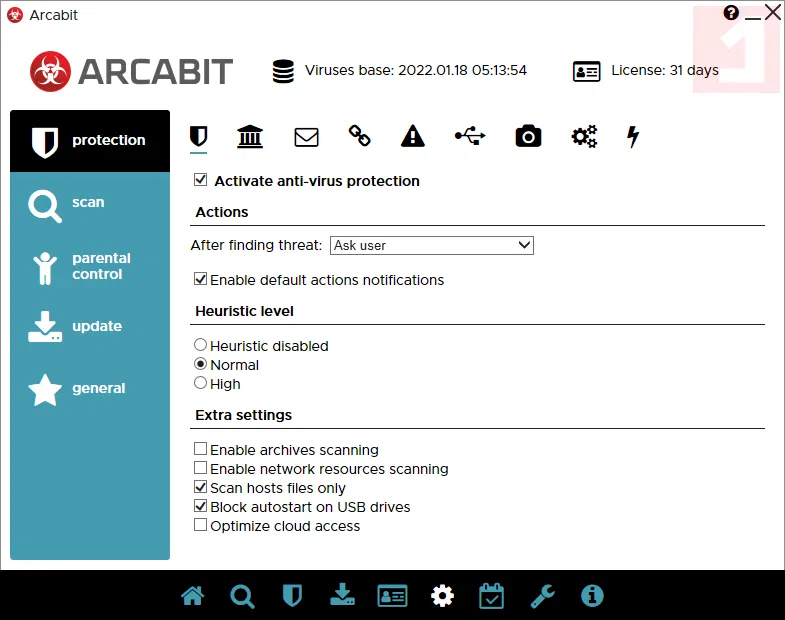The width and height of the screenshot is (785, 620).
Task: Click the Actions section heading
Action: 222,212
